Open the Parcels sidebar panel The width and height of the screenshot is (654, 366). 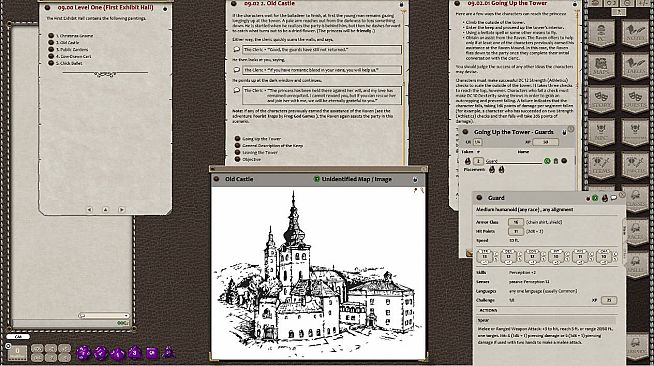click(635, 166)
